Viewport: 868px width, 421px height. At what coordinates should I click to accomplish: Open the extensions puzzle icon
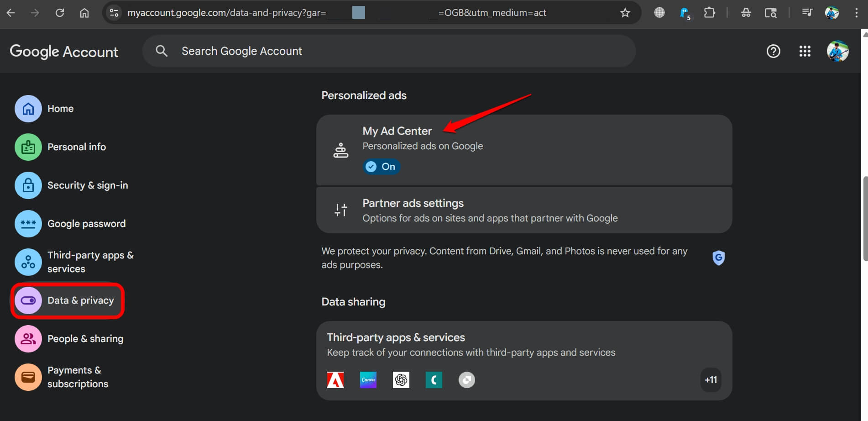click(x=710, y=13)
